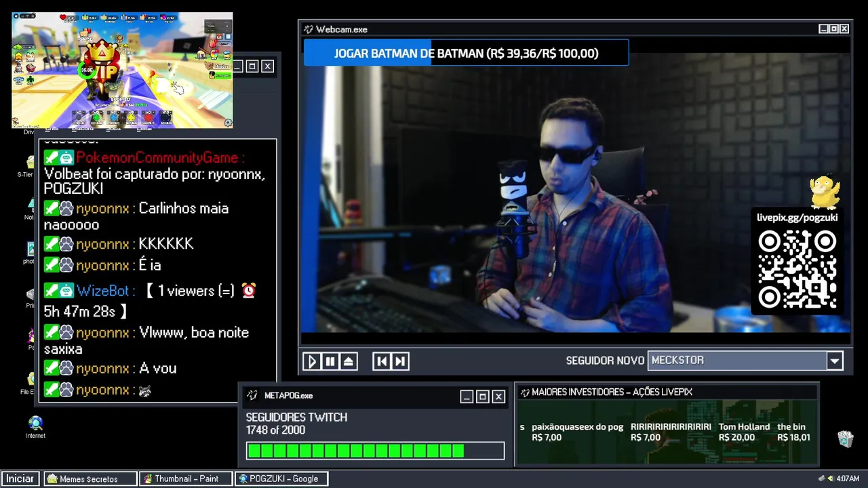Minimize the METAPOG.exe window

click(x=467, y=396)
